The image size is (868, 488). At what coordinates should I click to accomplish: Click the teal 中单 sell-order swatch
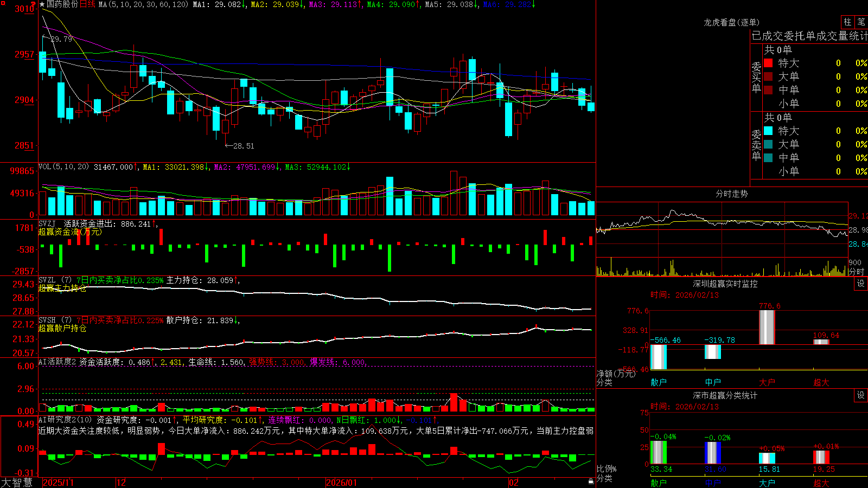tap(768, 158)
